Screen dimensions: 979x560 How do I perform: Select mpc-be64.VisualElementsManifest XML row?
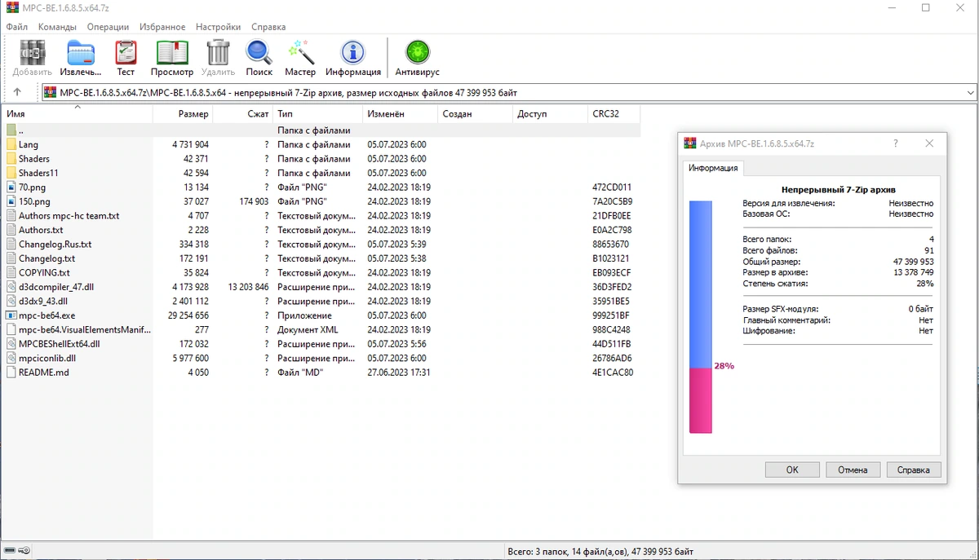point(321,329)
